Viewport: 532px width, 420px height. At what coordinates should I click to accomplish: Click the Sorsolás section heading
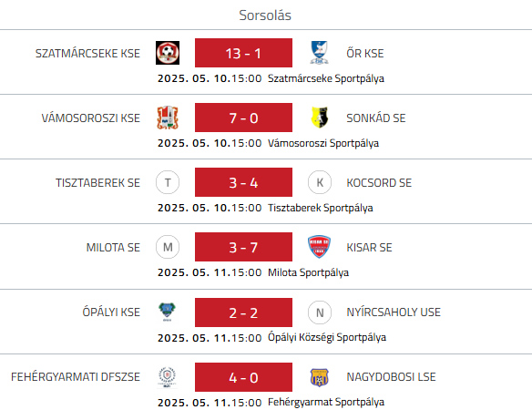point(265,15)
